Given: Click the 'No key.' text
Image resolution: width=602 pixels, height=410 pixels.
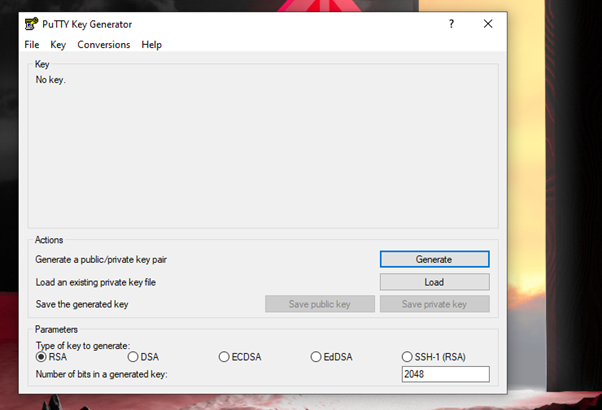Looking at the screenshot, I should pyautogui.click(x=51, y=80).
